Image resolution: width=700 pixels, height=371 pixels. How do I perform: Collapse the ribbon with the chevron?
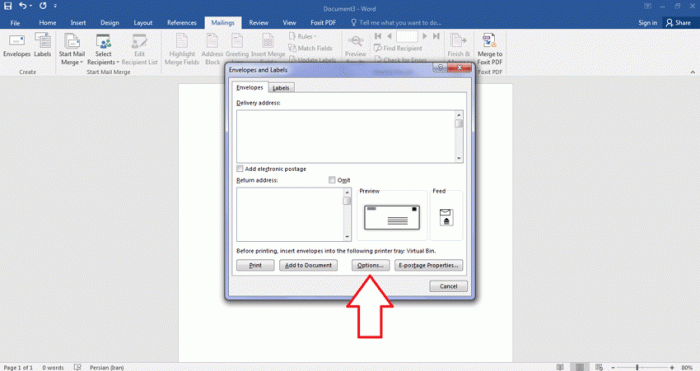[x=692, y=72]
